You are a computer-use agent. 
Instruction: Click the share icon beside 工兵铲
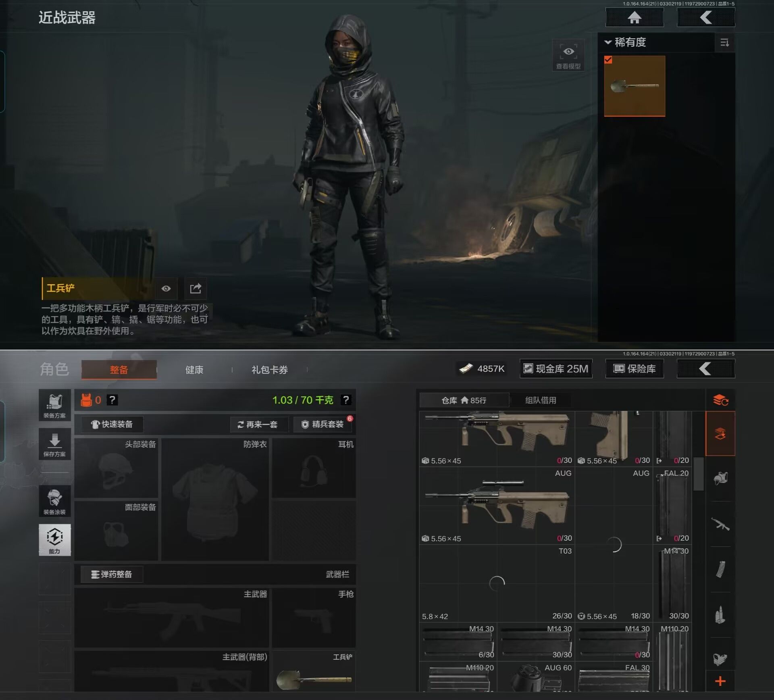click(196, 288)
